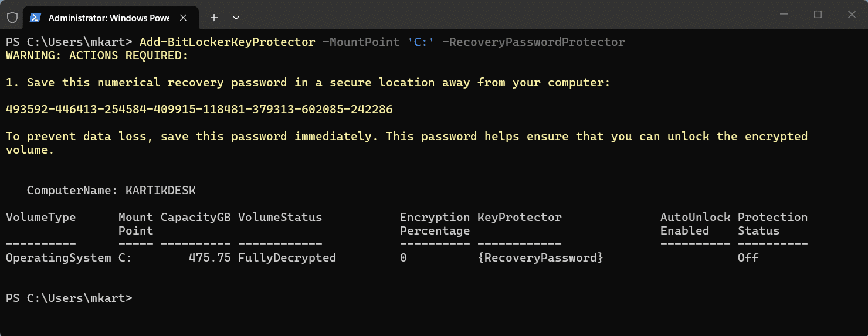The height and width of the screenshot is (336, 868).
Task: Open the new-tab profiles dropdown
Action: click(236, 18)
